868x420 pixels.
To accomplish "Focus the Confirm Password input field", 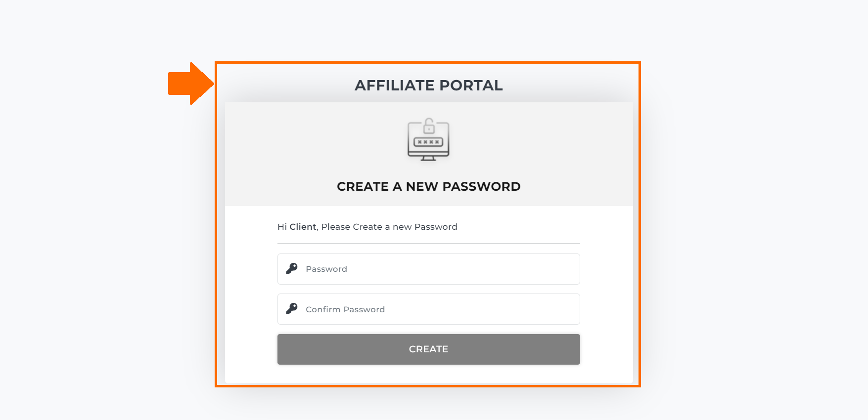I will coord(428,309).
